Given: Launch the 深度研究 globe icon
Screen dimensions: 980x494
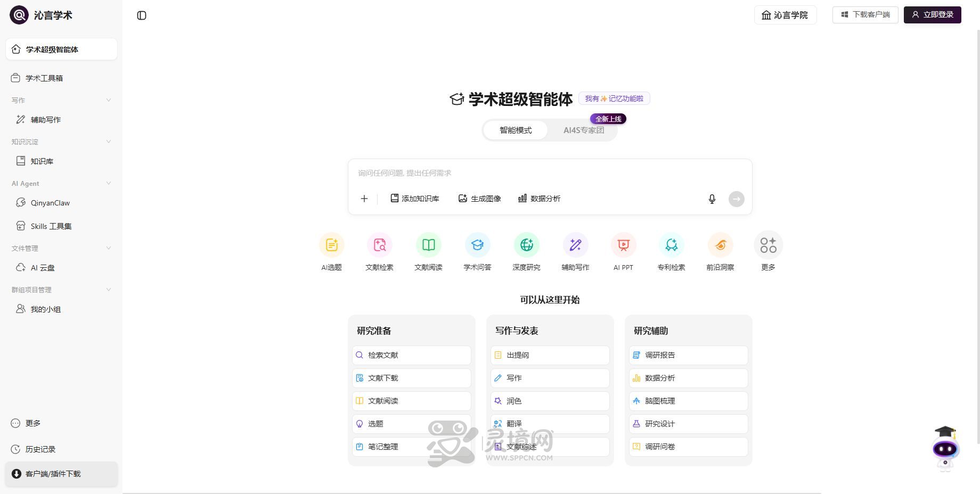Looking at the screenshot, I should click(527, 245).
